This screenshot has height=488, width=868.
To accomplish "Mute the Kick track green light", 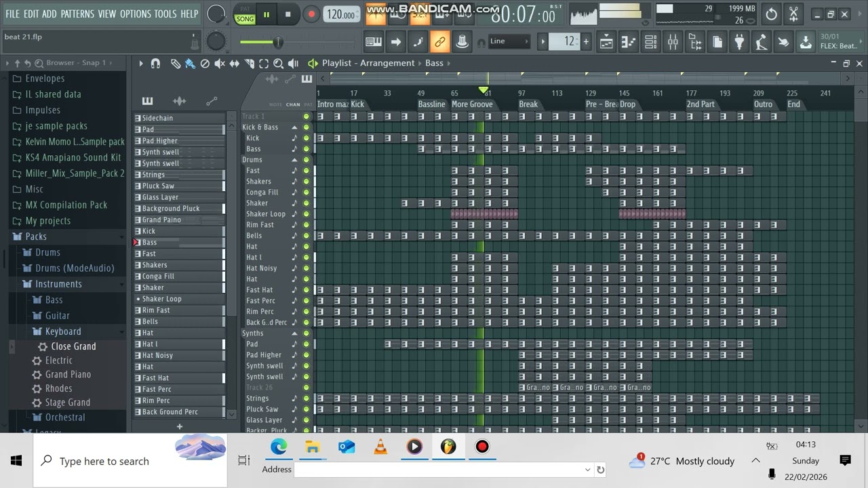I will pyautogui.click(x=307, y=138).
